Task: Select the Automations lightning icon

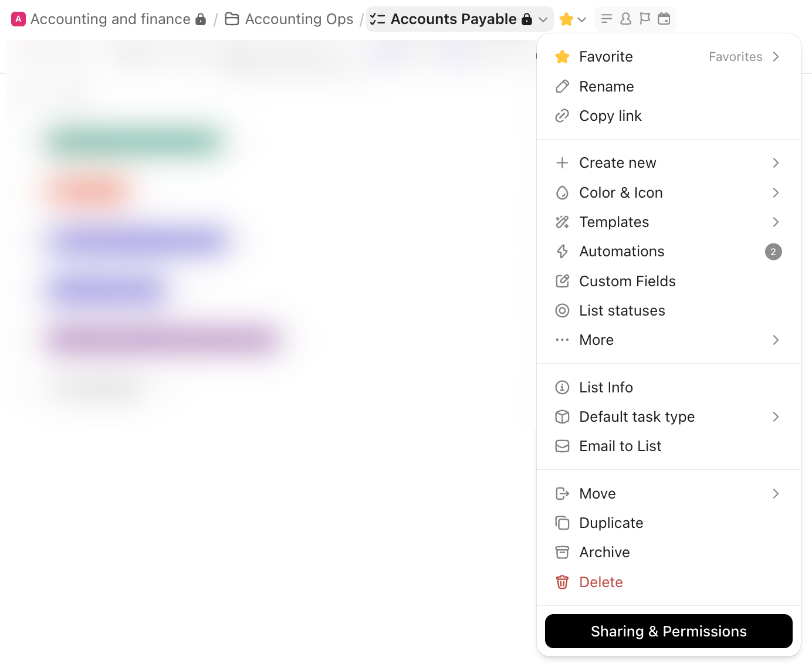Action: click(x=562, y=251)
